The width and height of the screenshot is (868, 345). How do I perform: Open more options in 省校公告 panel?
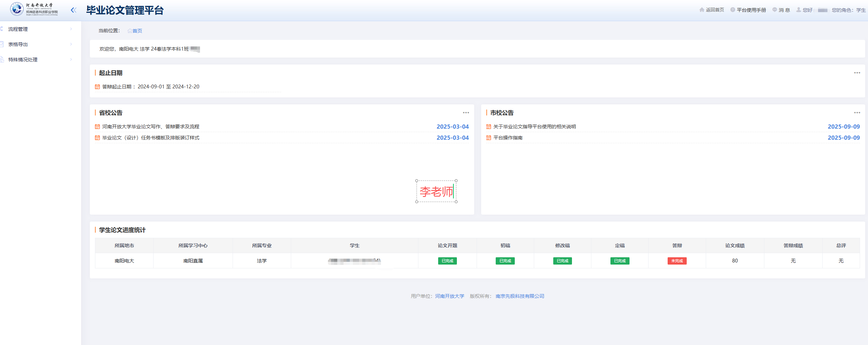pyautogui.click(x=466, y=113)
